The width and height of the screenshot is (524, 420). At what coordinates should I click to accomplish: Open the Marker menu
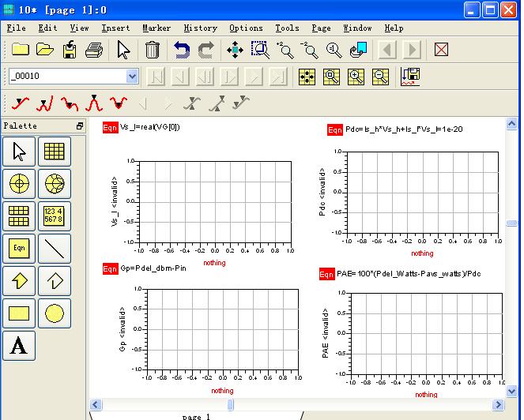point(156,28)
